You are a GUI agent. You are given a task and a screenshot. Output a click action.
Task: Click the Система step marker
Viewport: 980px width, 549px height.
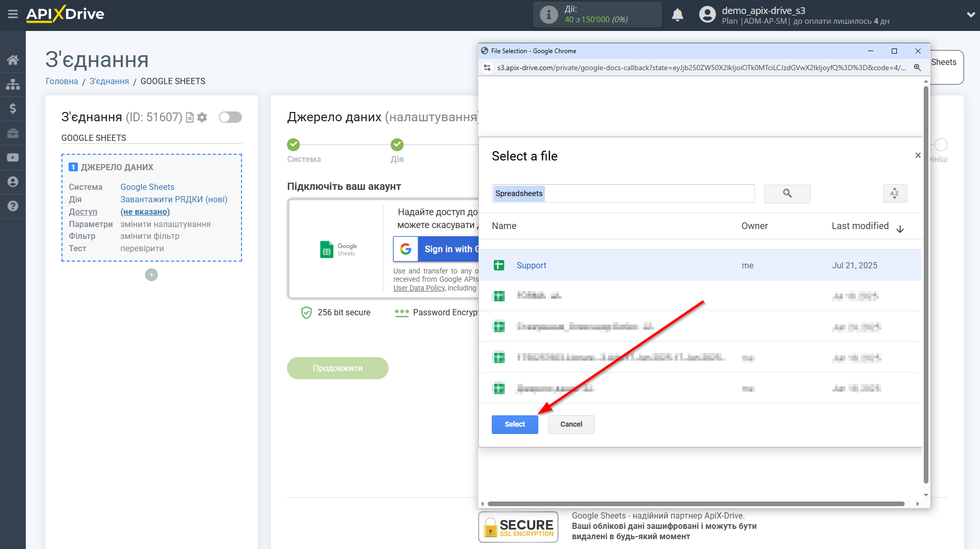(294, 144)
